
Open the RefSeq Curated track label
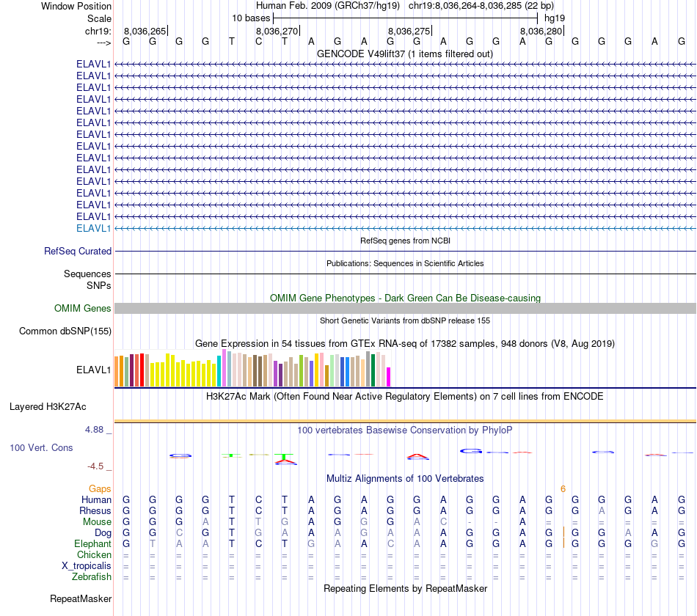[x=78, y=251]
